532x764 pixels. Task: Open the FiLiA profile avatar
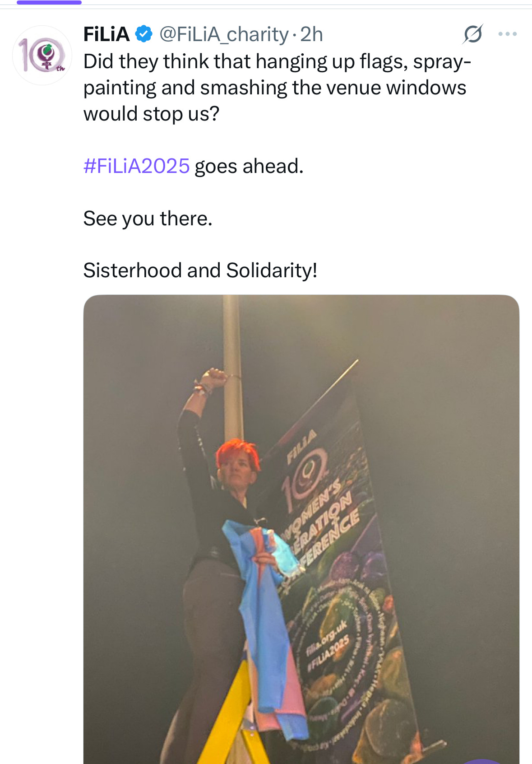42,56
